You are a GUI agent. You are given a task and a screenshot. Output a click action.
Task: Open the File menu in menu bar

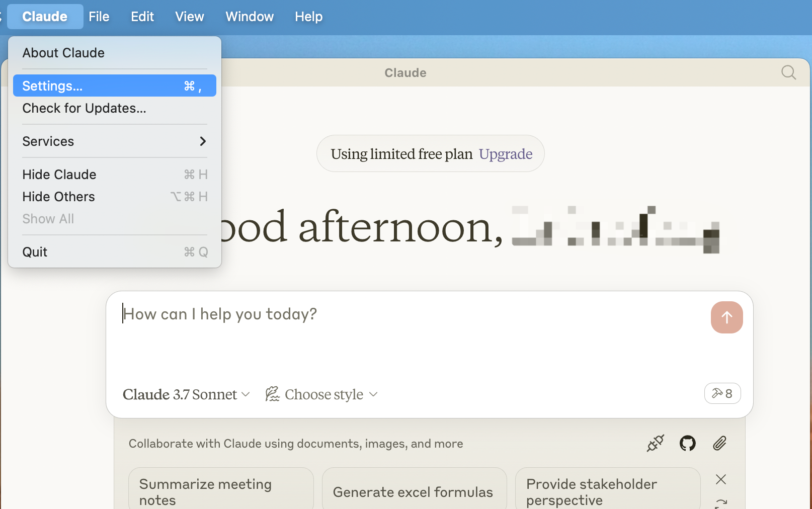(x=99, y=17)
